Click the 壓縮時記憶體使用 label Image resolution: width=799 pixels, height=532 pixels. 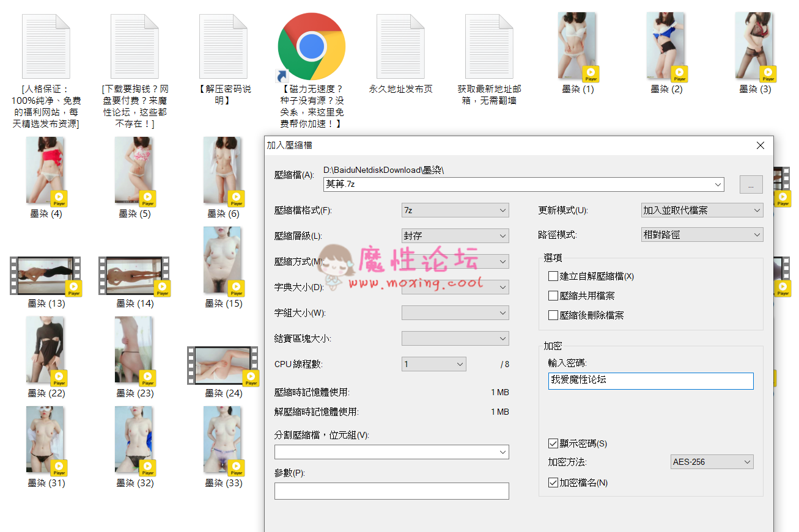click(x=312, y=393)
